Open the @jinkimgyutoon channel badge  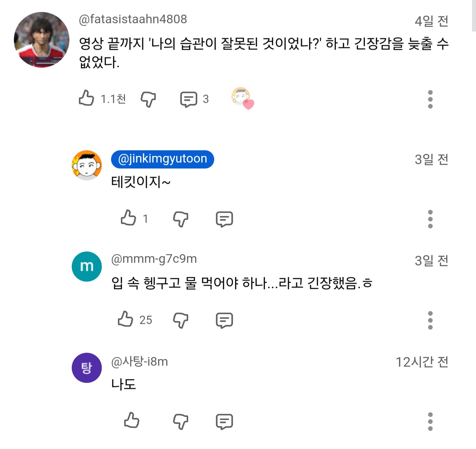(x=163, y=159)
